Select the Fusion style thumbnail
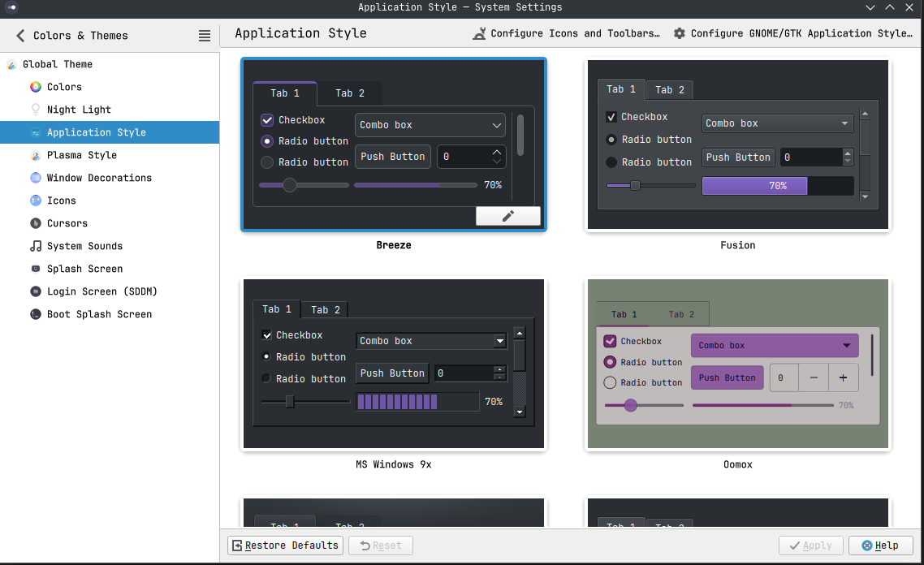 point(738,144)
